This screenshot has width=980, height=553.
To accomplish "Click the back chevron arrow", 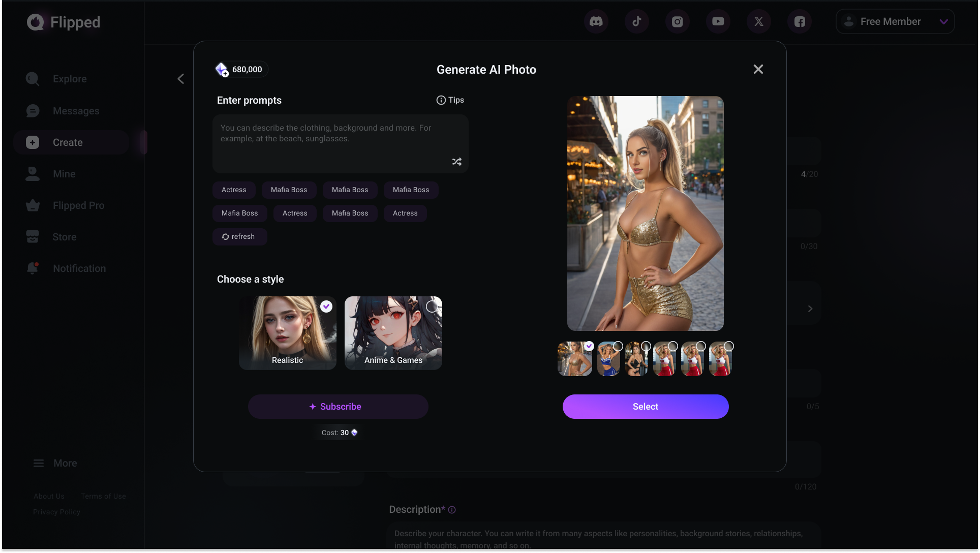I will (x=181, y=79).
